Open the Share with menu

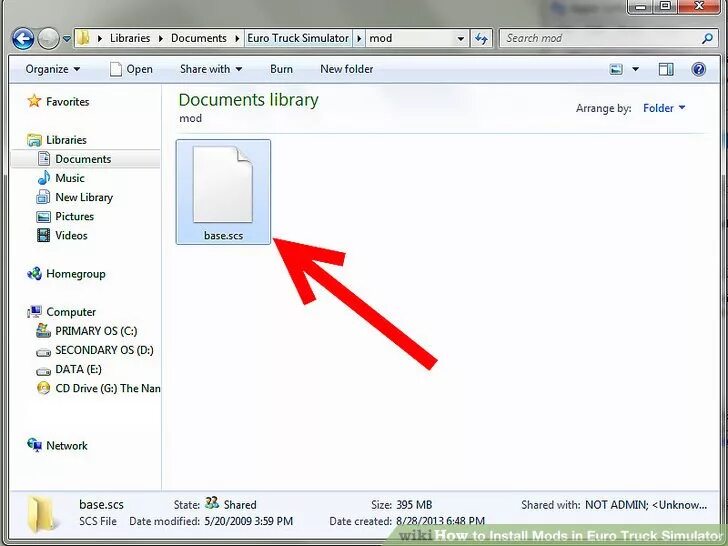pyautogui.click(x=211, y=69)
